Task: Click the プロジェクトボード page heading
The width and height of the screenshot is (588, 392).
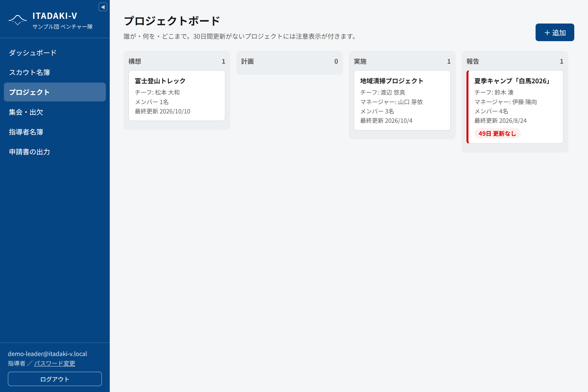Action: pyautogui.click(x=172, y=21)
